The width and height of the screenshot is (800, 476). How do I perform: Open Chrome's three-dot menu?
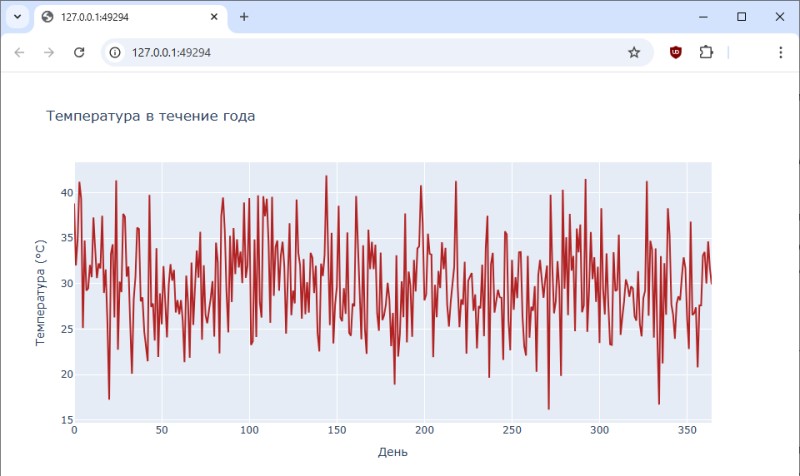(x=780, y=52)
